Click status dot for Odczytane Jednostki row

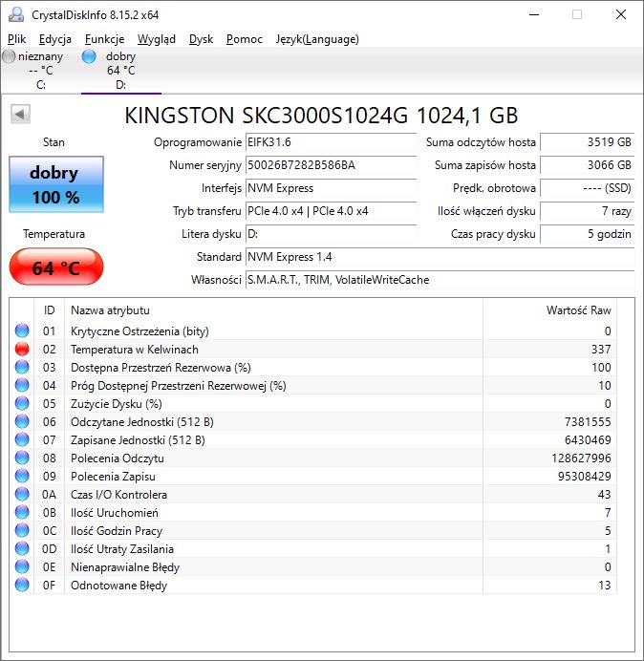click(x=22, y=421)
